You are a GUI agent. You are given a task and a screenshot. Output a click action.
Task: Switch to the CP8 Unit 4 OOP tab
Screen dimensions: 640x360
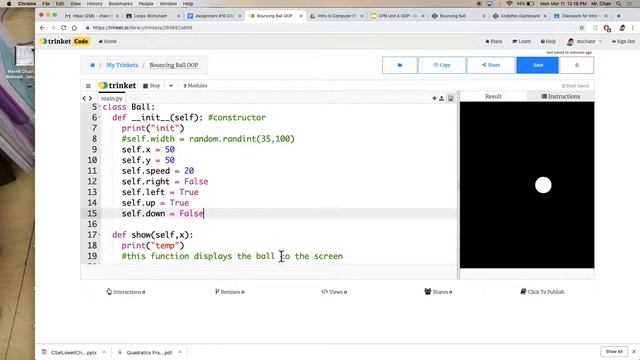(x=397, y=16)
